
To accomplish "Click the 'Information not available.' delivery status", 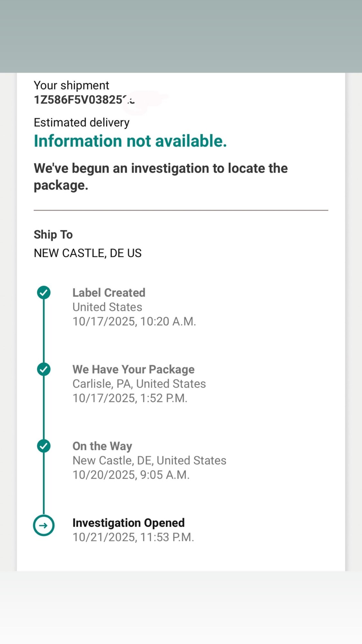I will [x=130, y=141].
